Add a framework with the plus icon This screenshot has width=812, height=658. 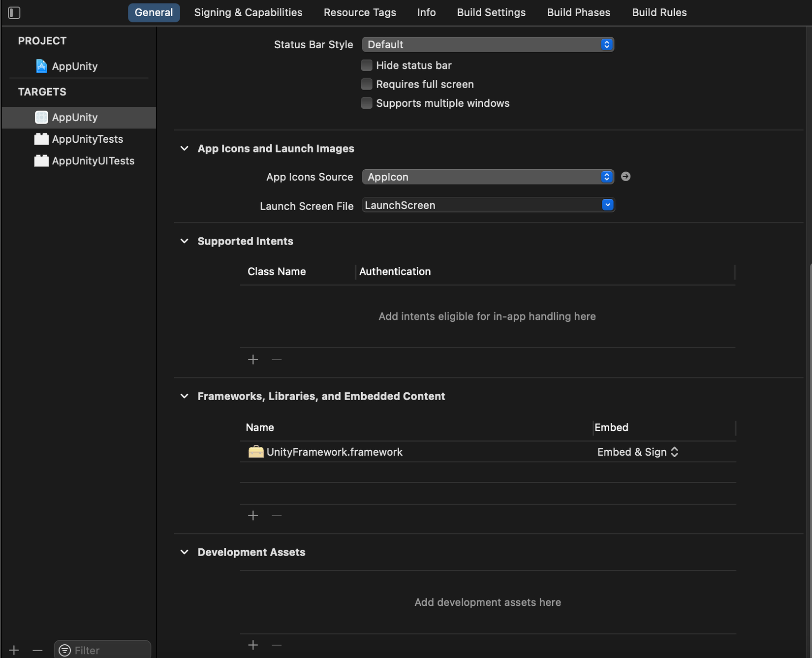[253, 515]
